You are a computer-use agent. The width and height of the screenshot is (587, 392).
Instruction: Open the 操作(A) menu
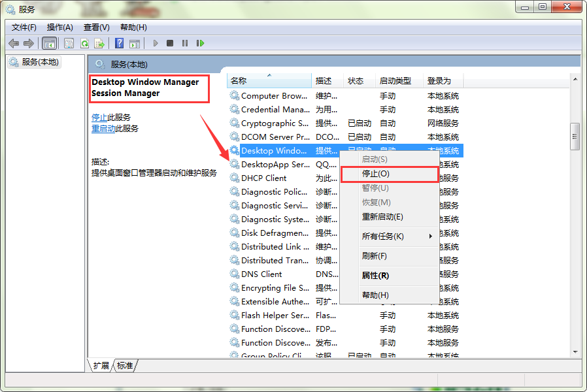click(x=59, y=27)
